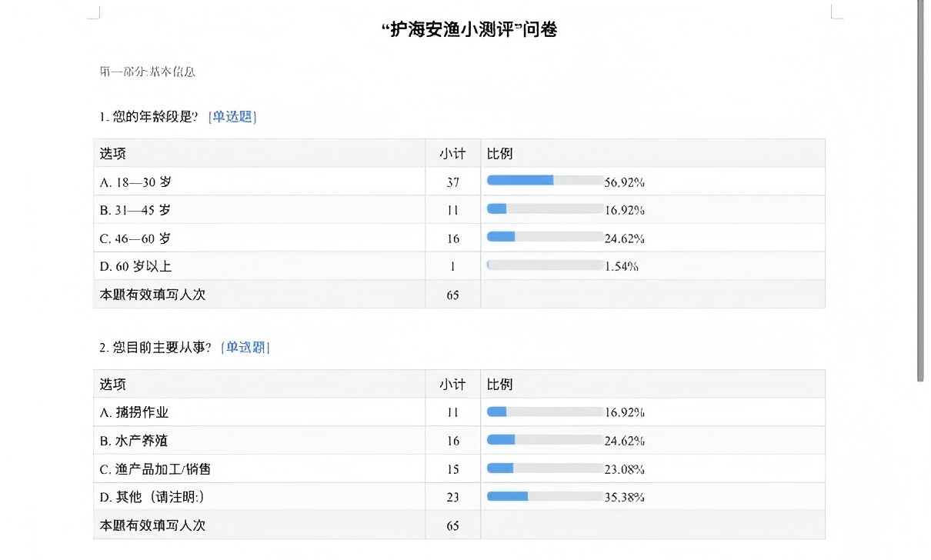Select the C. 46—60 岁 option row
This screenshot has height=560, width=931.
pos(459,238)
